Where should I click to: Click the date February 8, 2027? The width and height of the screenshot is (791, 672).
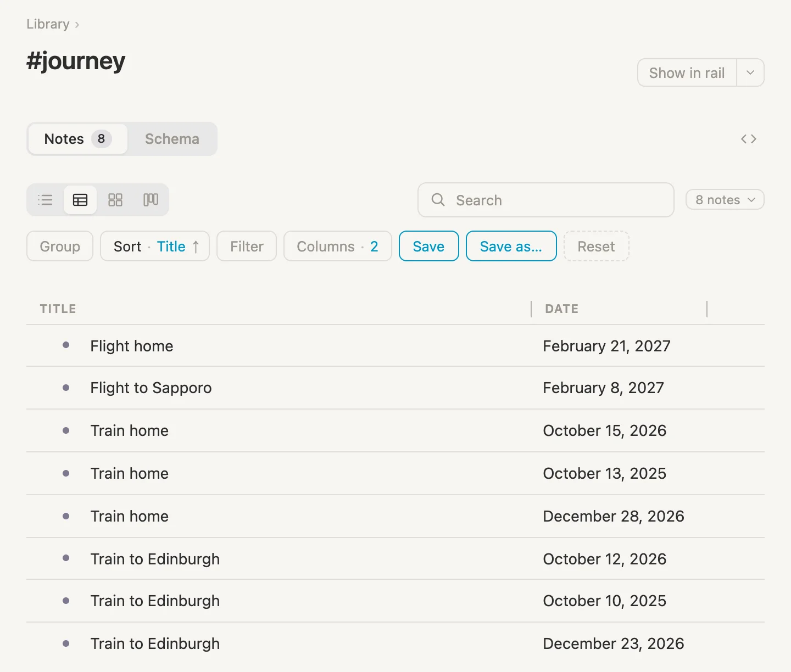[604, 388]
